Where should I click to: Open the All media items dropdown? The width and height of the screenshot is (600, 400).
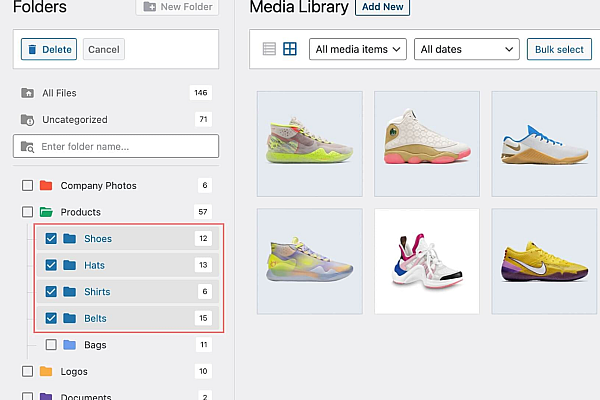pos(357,49)
